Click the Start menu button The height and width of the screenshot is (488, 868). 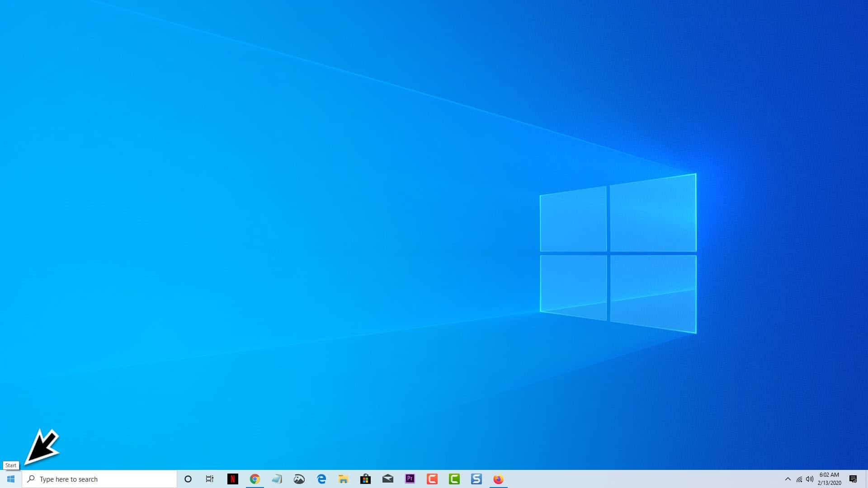click(x=10, y=479)
